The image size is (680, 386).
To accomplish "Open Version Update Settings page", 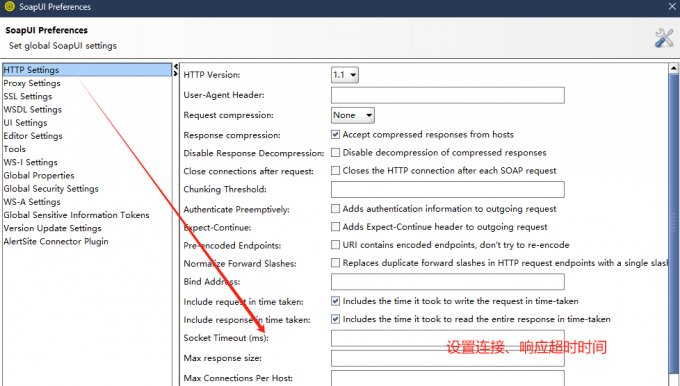I will click(x=52, y=228).
